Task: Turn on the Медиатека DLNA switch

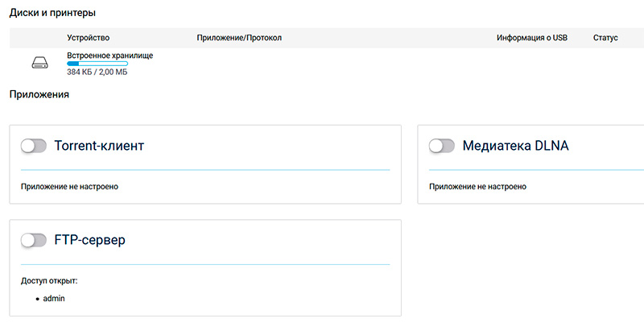Action: click(442, 146)
